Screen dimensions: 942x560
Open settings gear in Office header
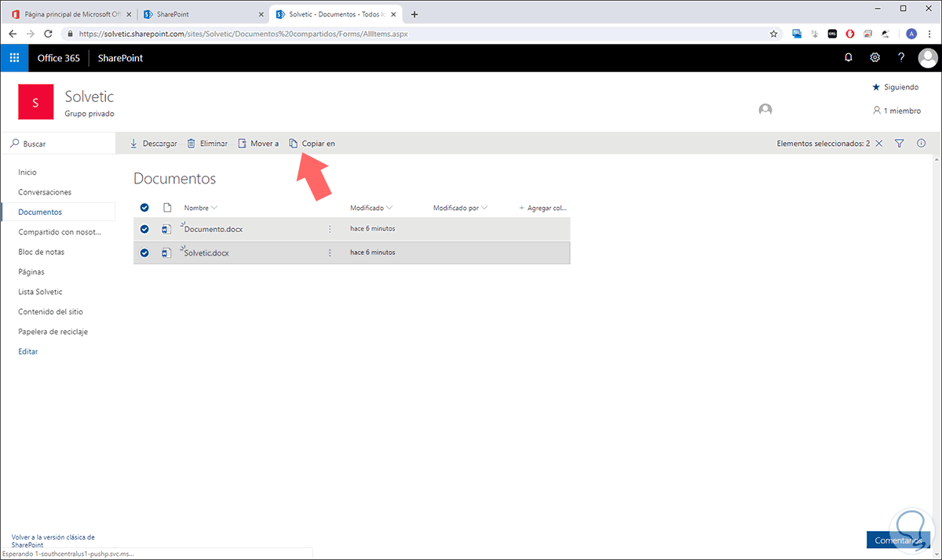(x=874, y=58)
